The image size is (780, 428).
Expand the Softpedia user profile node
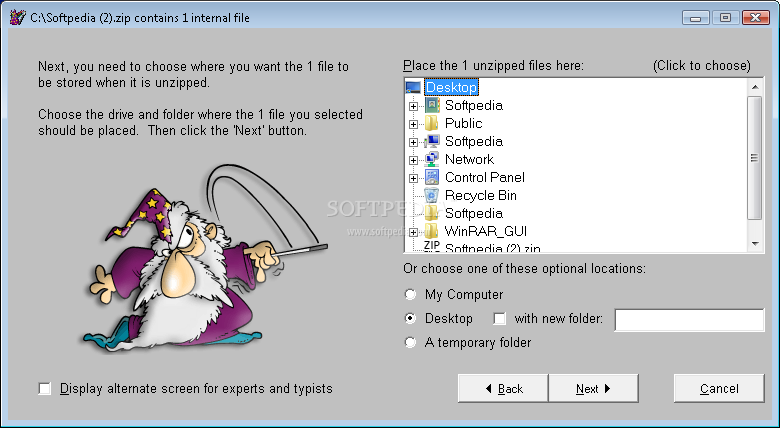413,106
